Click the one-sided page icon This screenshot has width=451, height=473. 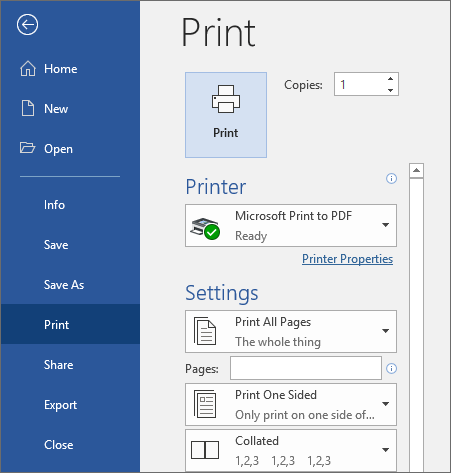click(x=205, y=404)
